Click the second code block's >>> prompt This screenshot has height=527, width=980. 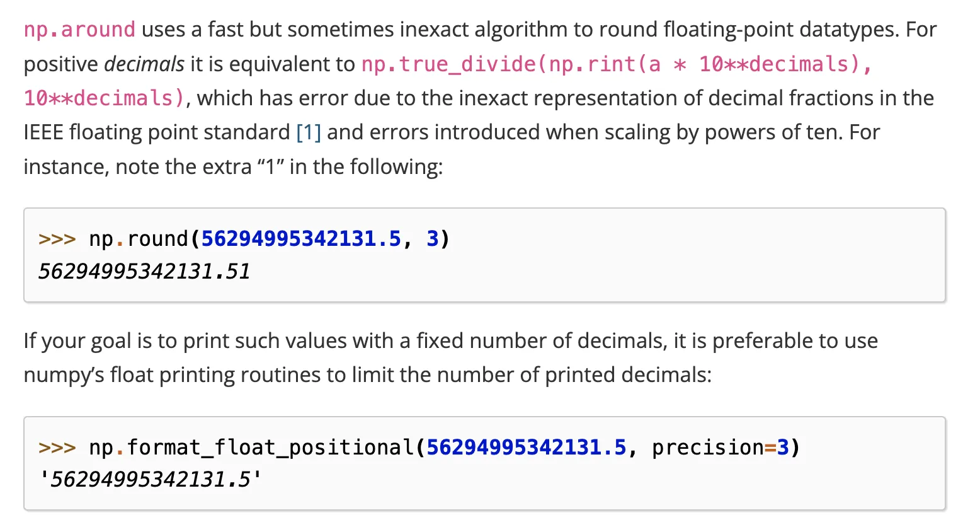point(57,448)
